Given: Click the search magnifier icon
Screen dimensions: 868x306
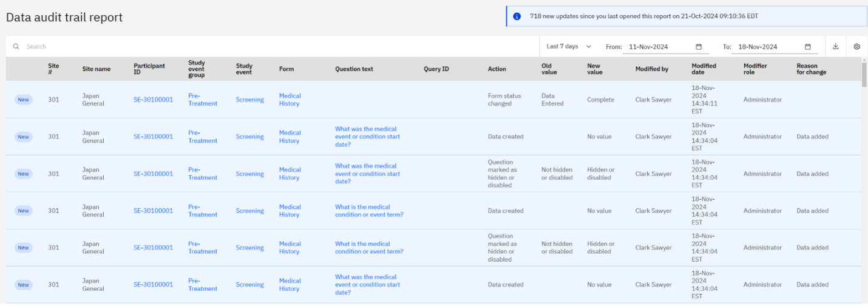Looking at the screenshot, I should tap(16, 47).
